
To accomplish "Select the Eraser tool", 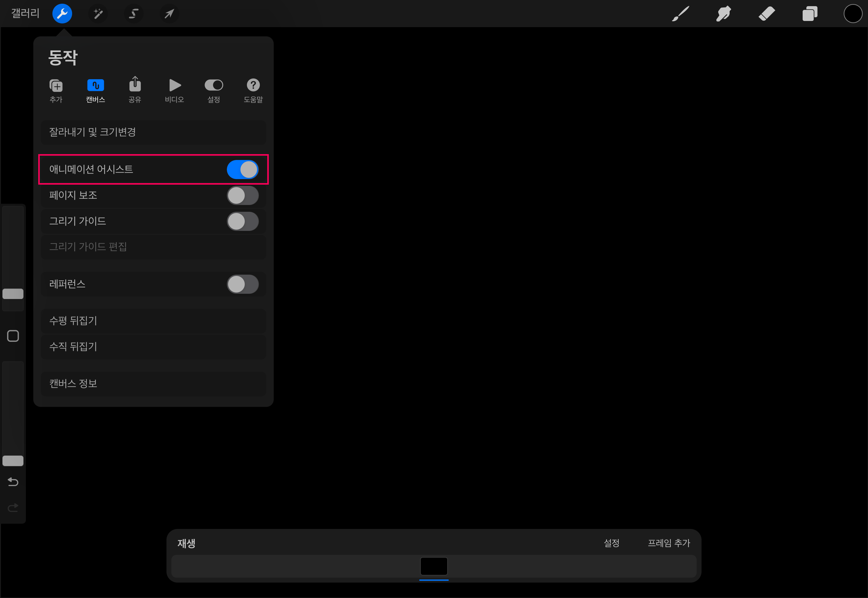I will point(767,14).
